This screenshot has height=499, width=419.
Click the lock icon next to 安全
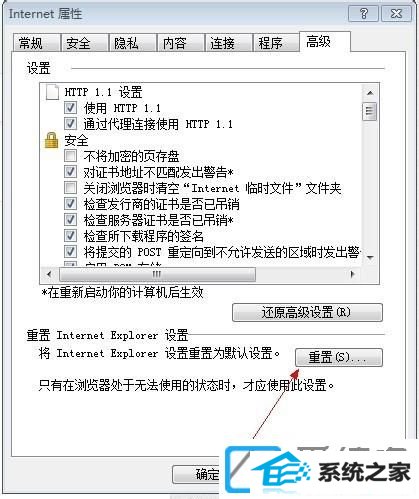click(51, 140)
